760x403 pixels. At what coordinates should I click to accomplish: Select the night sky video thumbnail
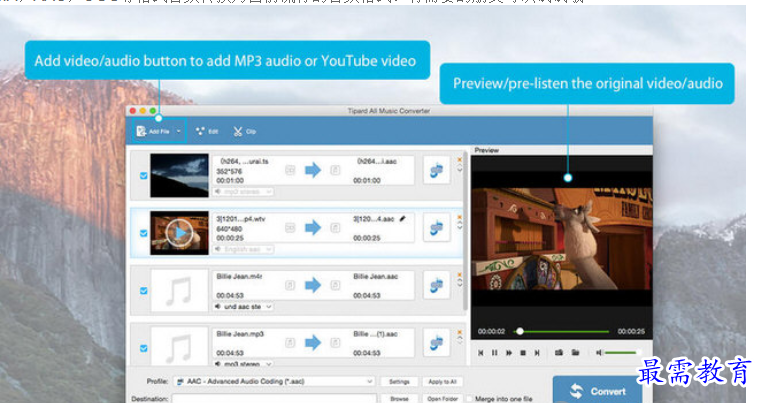179,176
